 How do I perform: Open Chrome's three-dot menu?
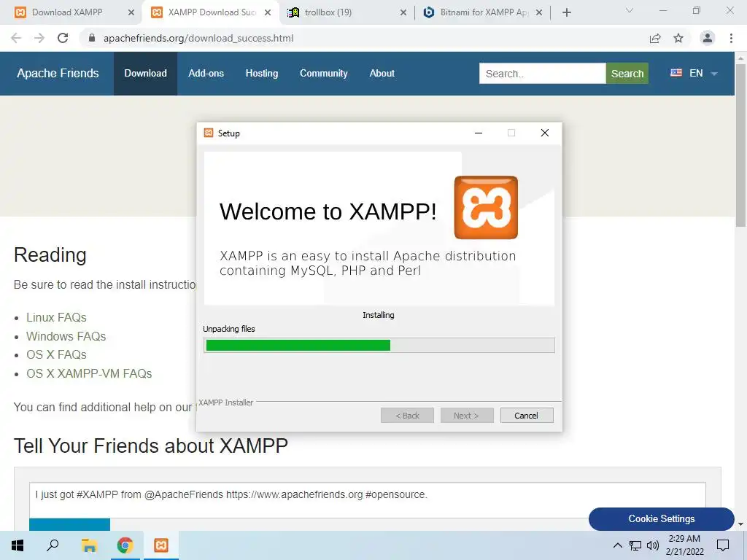click(x=731, y=38)
